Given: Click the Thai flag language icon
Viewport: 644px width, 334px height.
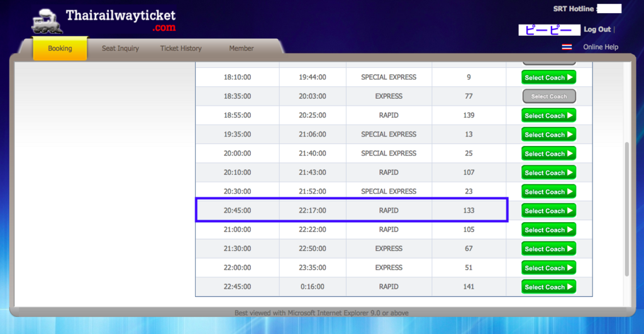Looking at the screenshot, I should tap(567, 47).
